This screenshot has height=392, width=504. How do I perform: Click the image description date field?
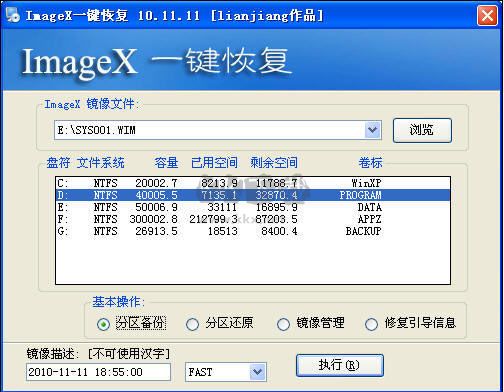tap(98, 372)
